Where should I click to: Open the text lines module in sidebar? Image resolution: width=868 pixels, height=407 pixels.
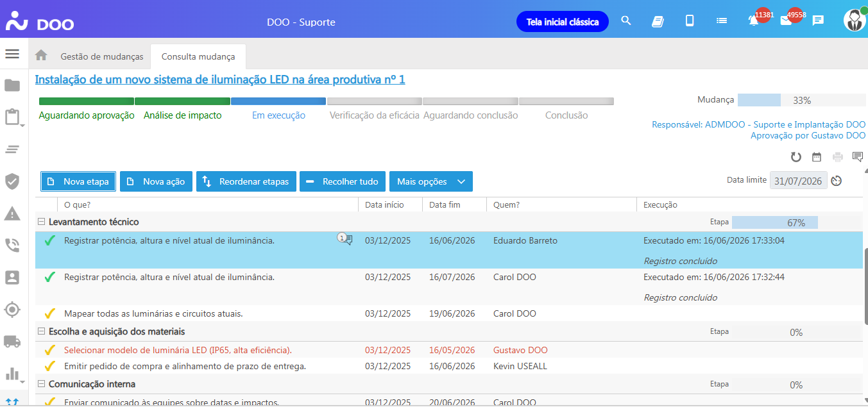(12, 149)
